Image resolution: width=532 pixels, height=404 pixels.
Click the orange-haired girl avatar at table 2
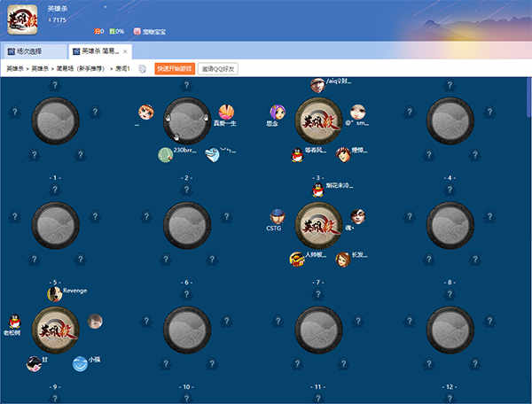[146, 113]
